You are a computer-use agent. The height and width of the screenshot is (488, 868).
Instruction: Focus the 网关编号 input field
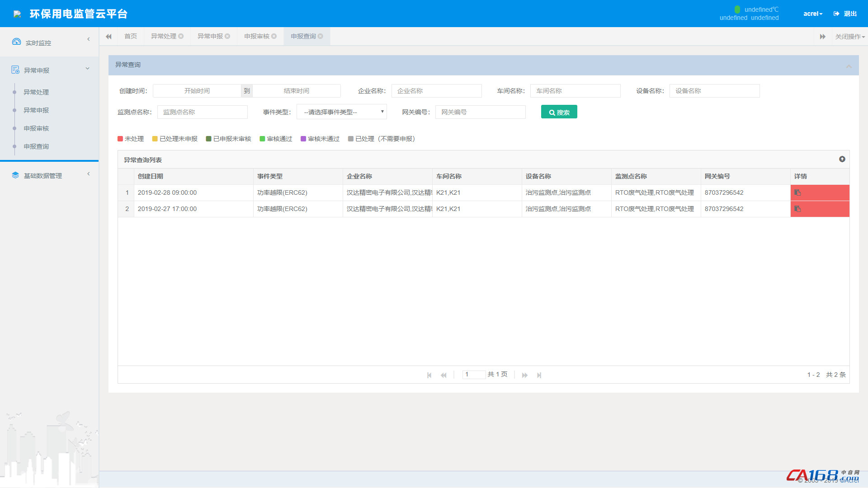click(481, 112)
